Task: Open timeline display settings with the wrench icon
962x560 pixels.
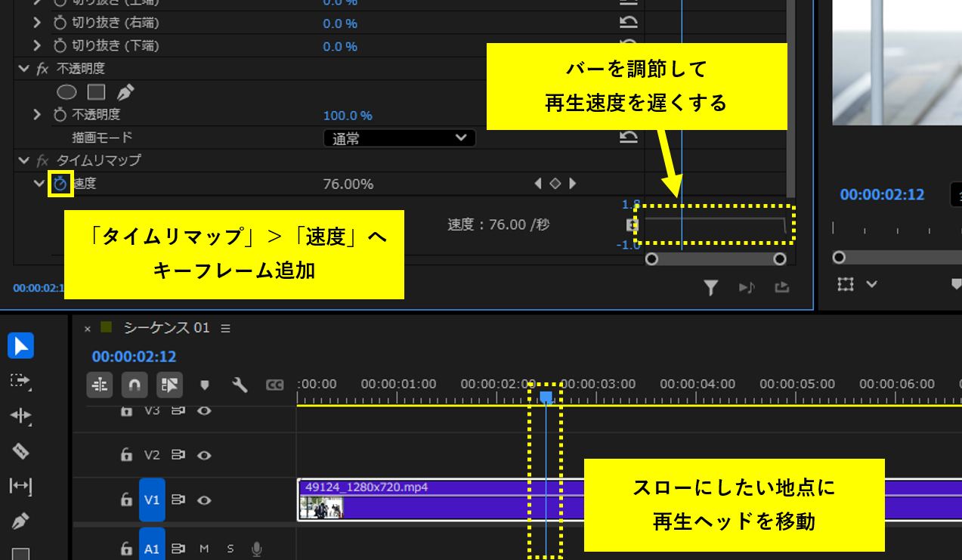Action: (240, 385)
